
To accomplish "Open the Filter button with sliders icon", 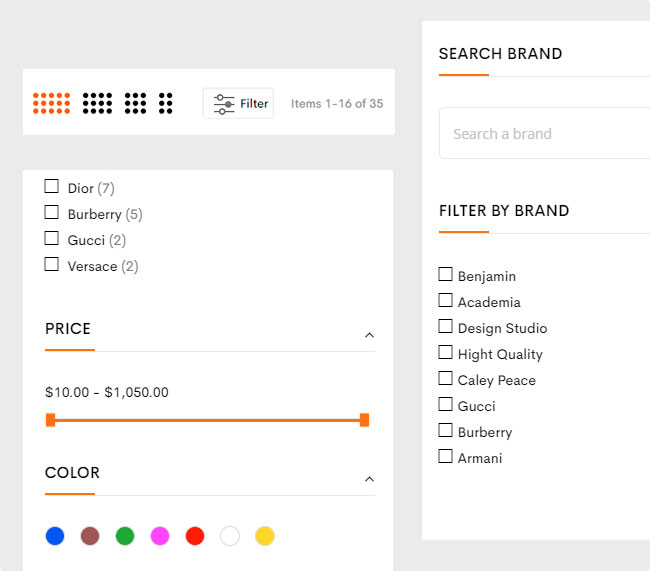I will [x=239, y=103].
